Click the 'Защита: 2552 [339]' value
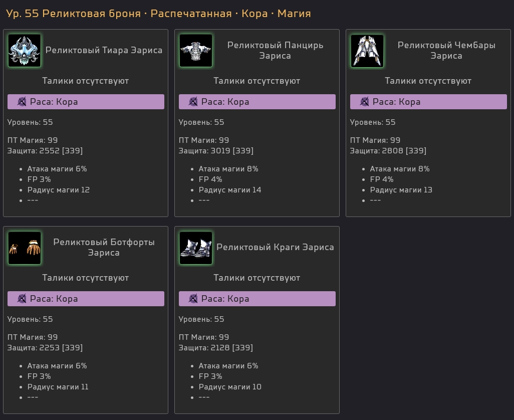514x420 pixels. coord(45,151)
